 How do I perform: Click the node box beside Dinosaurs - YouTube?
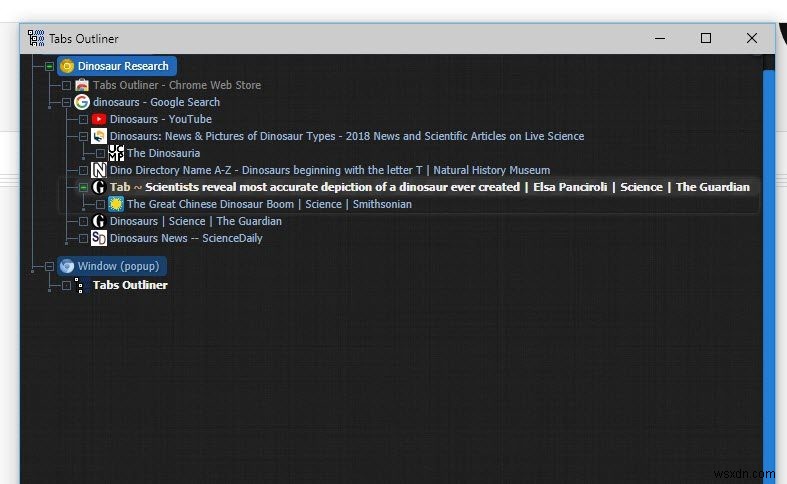pos(83,119)
